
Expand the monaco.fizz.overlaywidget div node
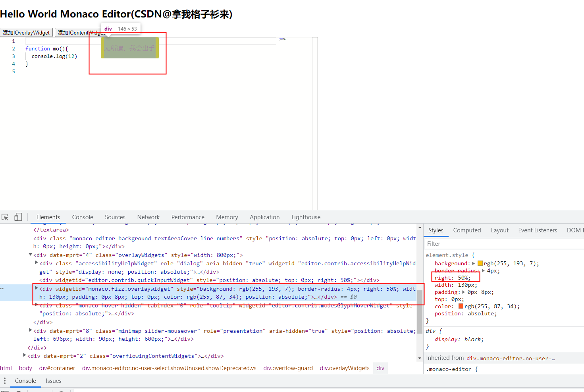coord(37,288)
